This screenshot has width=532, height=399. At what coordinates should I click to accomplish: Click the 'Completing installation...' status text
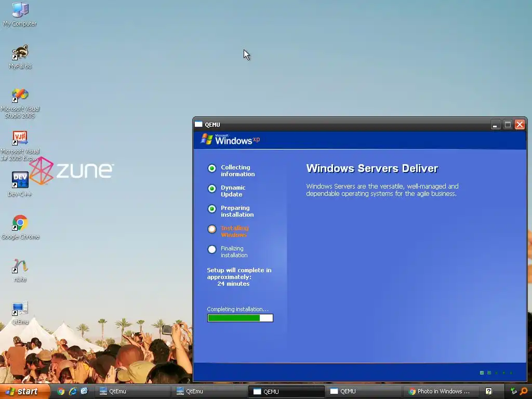(237, 309)
